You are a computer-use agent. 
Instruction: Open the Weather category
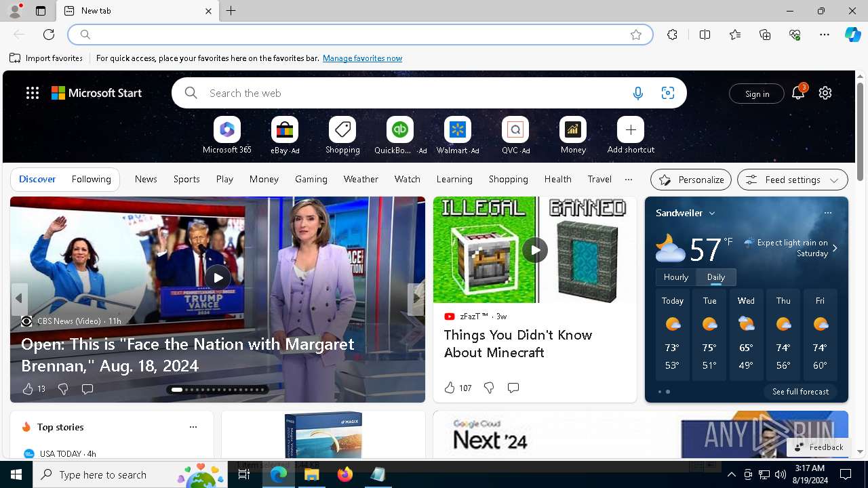pyautogui.click(x=361, y=179)
